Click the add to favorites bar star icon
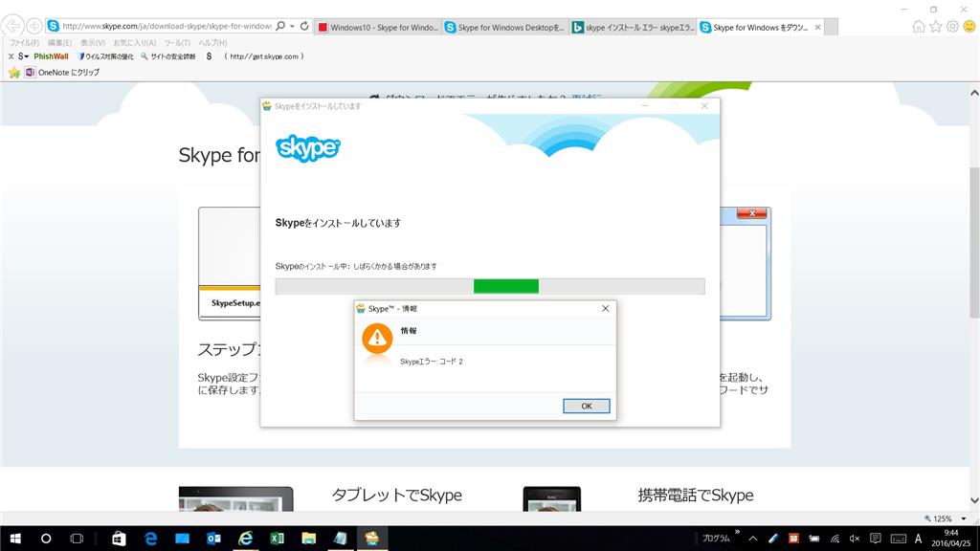980x551 pixels. [x=14, y=73]
